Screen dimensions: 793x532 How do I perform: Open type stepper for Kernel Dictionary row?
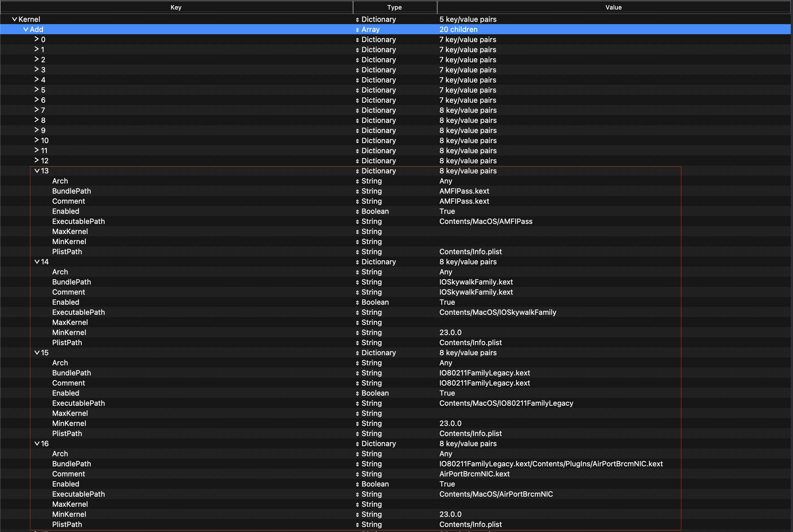point(357,20)
